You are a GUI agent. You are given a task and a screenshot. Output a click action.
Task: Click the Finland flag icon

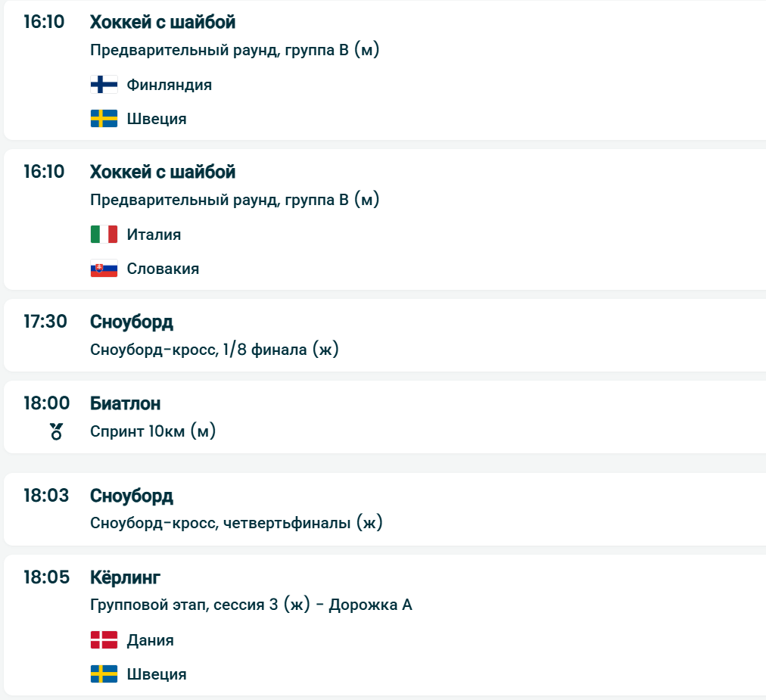click(x=104, y=85)
